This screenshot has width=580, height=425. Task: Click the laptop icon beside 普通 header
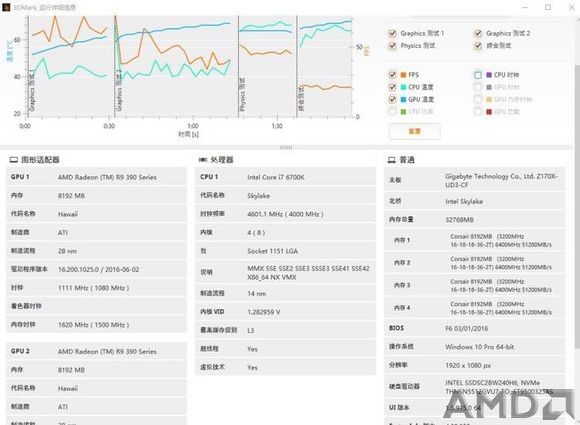(391, 160)
